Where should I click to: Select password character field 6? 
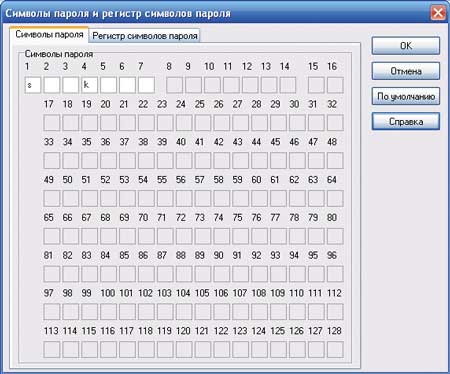tap(127, 85)
